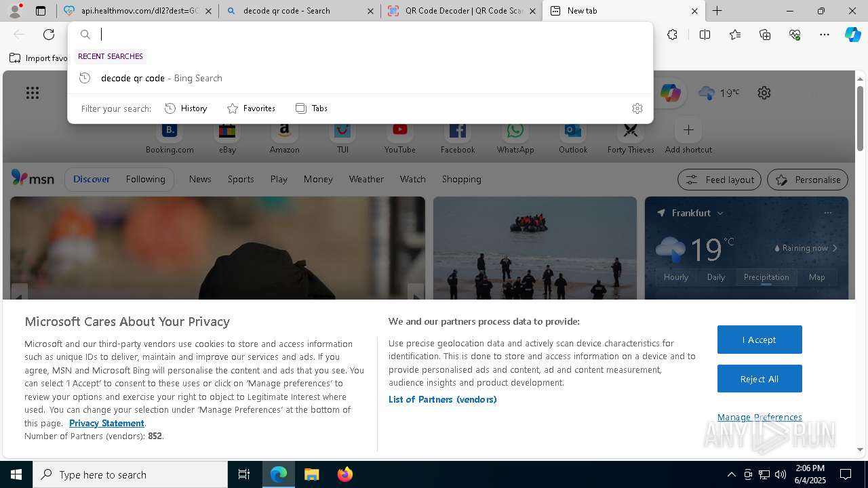Switch to the QR Code Decoder tab
Screen dimensions: 868x488
pos(462,11)
